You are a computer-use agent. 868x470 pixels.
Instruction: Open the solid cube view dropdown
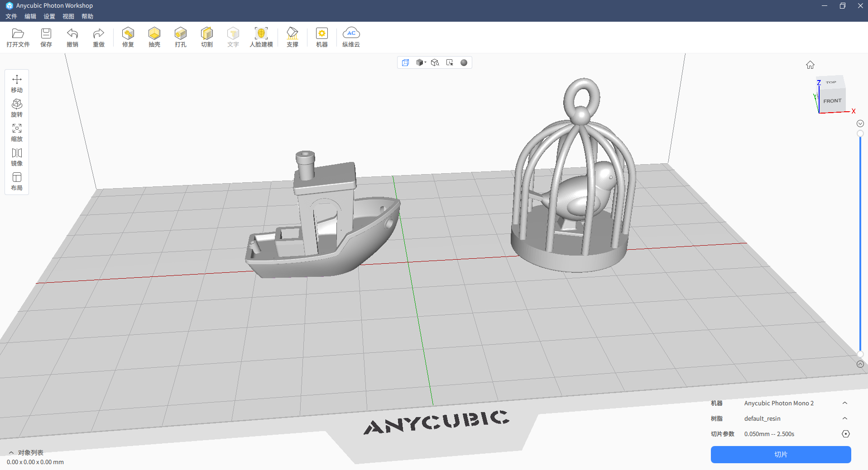pos(421,62)
